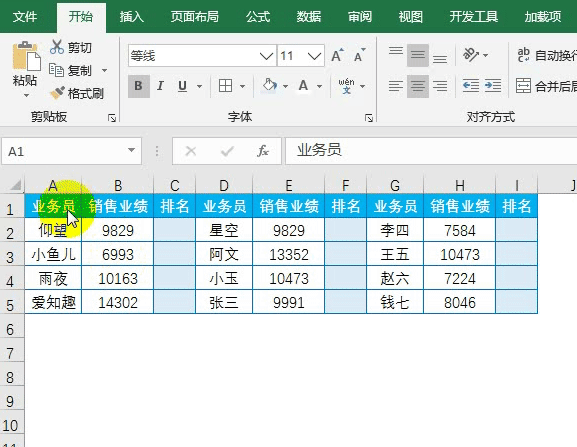Open the text orientation dropdown arrow

pyautogui.click(x=486, y=56)
